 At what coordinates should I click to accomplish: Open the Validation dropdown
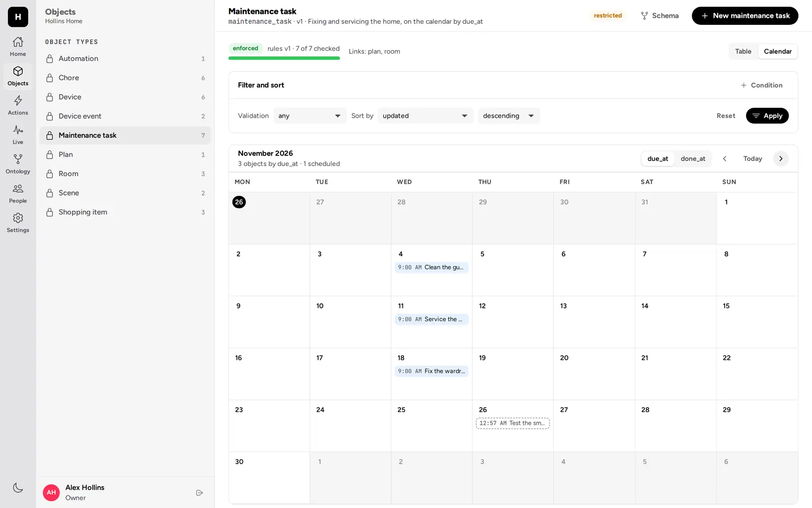coord(310,116)
